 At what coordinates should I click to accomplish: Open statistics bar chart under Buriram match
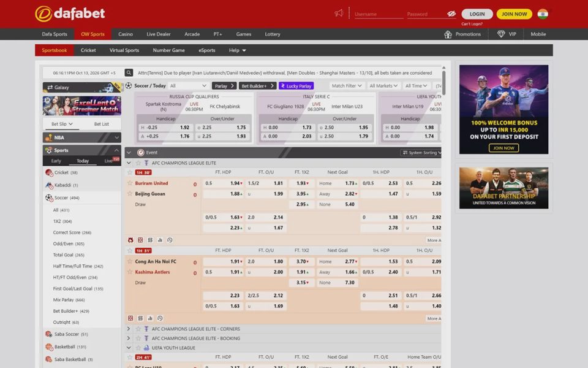[x=160, y=240]
